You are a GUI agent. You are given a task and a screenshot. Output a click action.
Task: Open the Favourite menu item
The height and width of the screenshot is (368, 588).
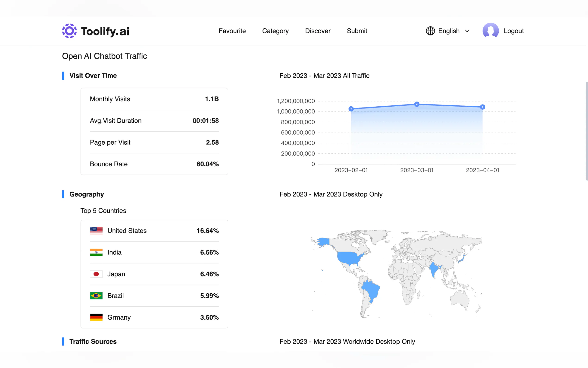coord(232,31)
